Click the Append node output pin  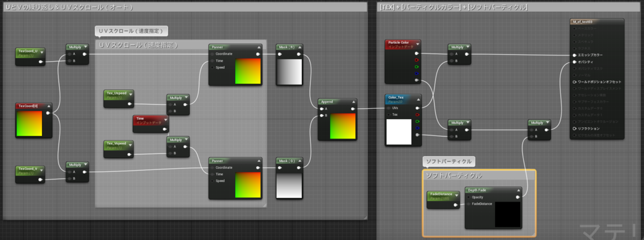click(x=353, y=109)
